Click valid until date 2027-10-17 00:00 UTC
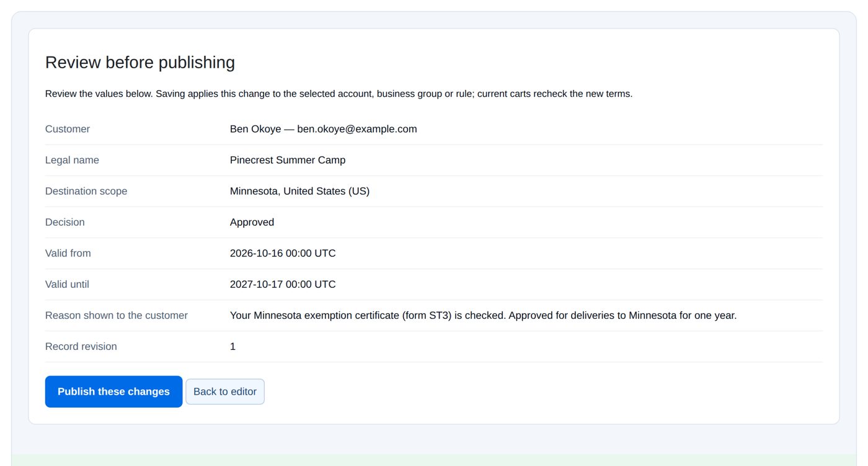The height and width of the screenshot is (466, 868). 283,284
